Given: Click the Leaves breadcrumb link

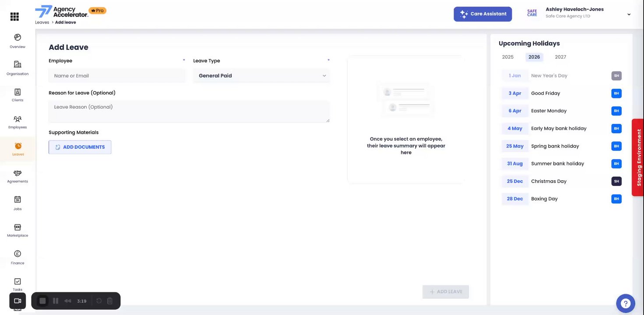Looking at the screenshot, I should 42,22.
